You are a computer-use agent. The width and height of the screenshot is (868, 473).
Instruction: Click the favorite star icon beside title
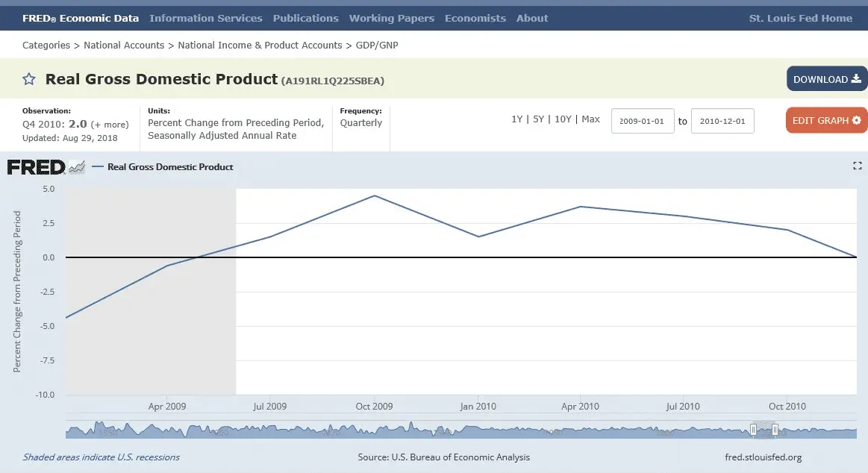[x=29, y=79]
